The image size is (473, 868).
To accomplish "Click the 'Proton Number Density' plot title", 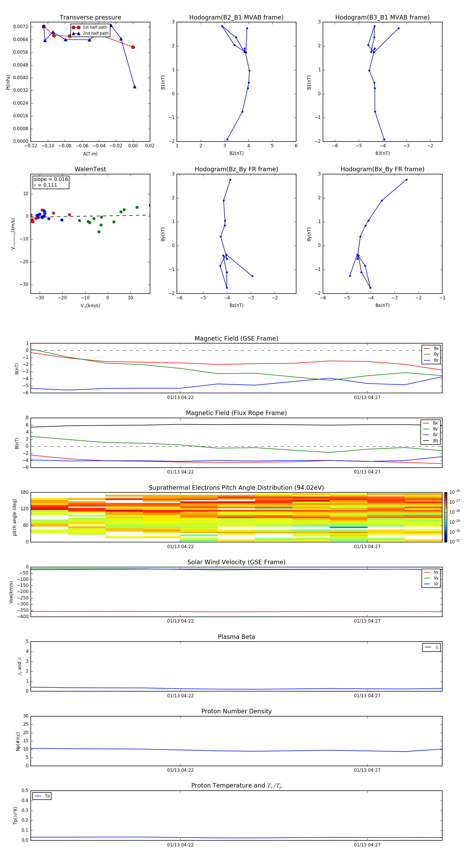I will [x=236, y=711].
